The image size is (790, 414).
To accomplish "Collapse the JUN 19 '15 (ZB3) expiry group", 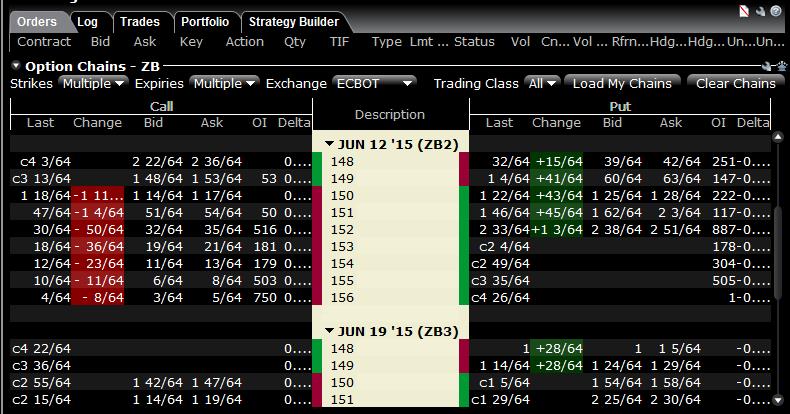I will click(330, 331).
